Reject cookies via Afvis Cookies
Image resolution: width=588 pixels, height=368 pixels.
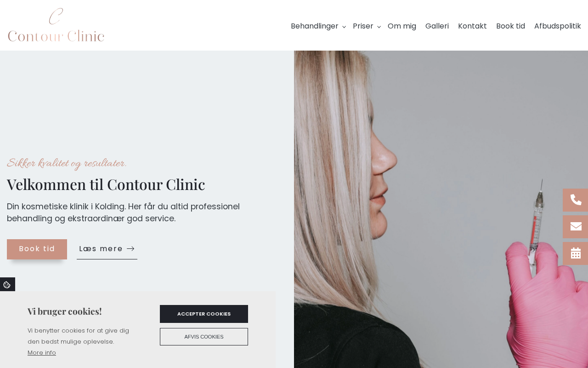click(204, 337)
